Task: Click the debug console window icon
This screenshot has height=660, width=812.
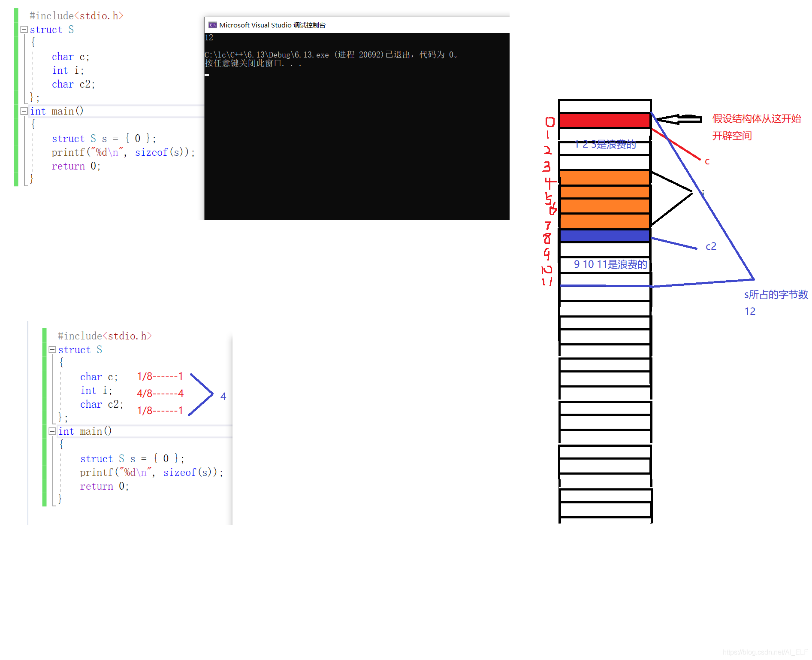Action: point(212,25)
